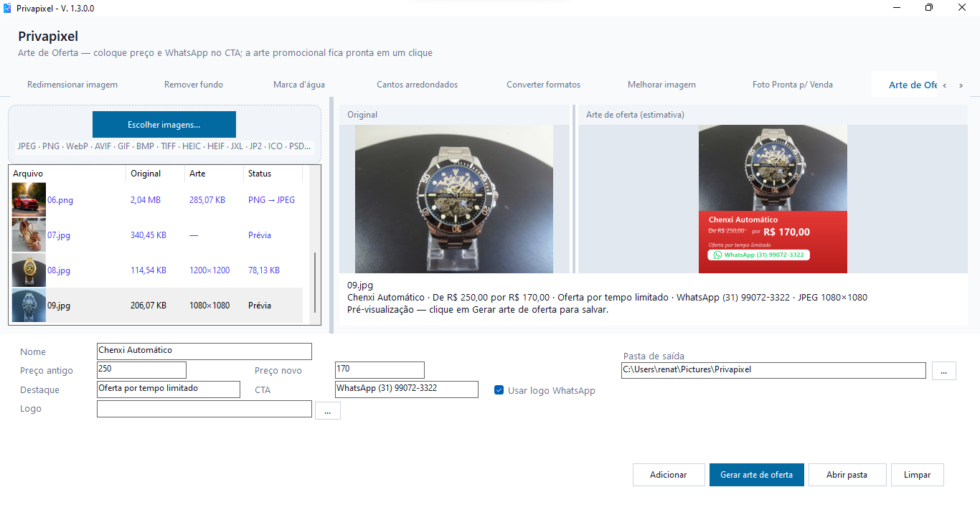Sort by the Arquivo column header

[x=67, y=174]
